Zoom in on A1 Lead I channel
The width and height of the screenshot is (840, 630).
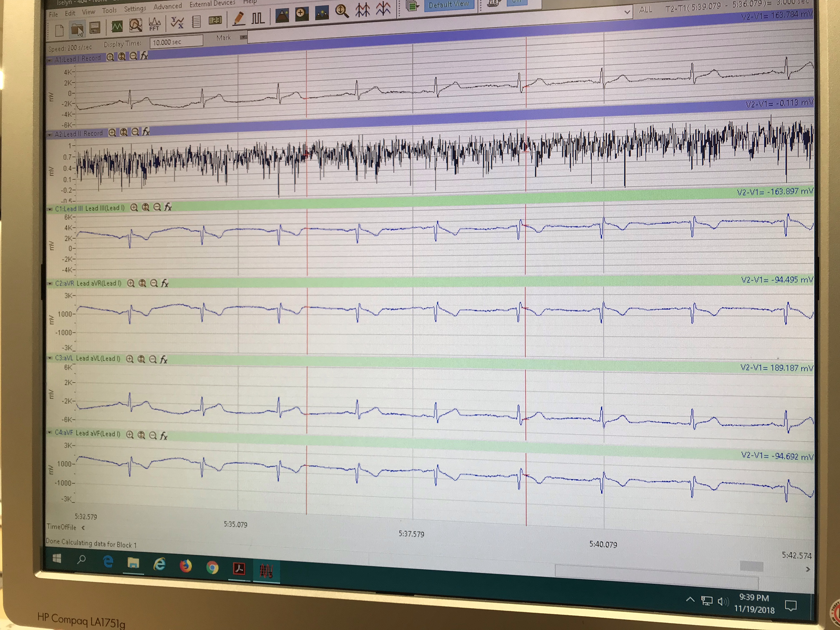[x=110, y=57]
